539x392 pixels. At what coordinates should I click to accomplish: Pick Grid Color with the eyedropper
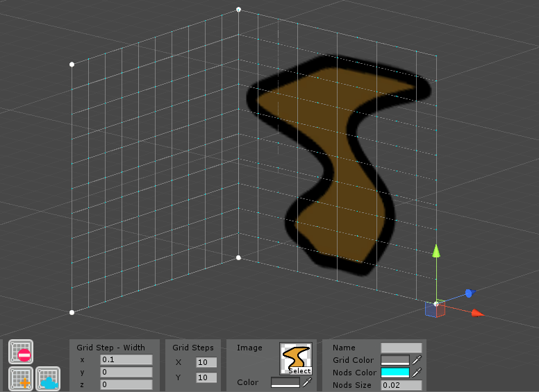click(x=417, y=360)
